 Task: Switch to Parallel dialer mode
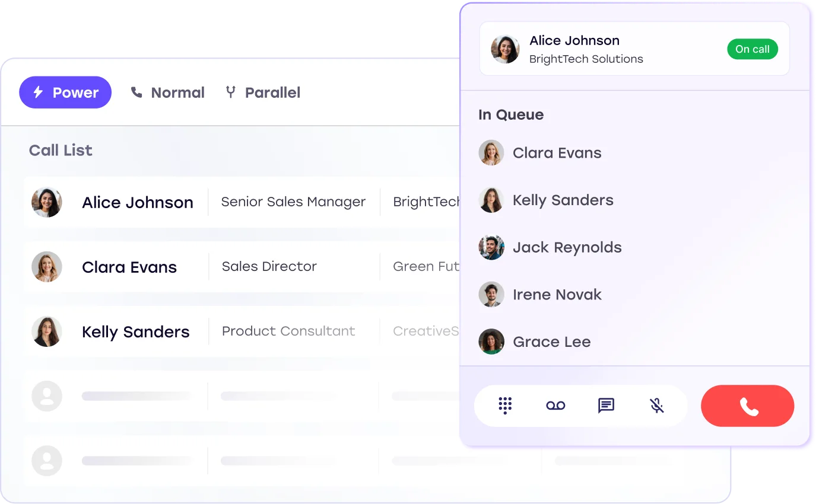click(x=263, y=92)
